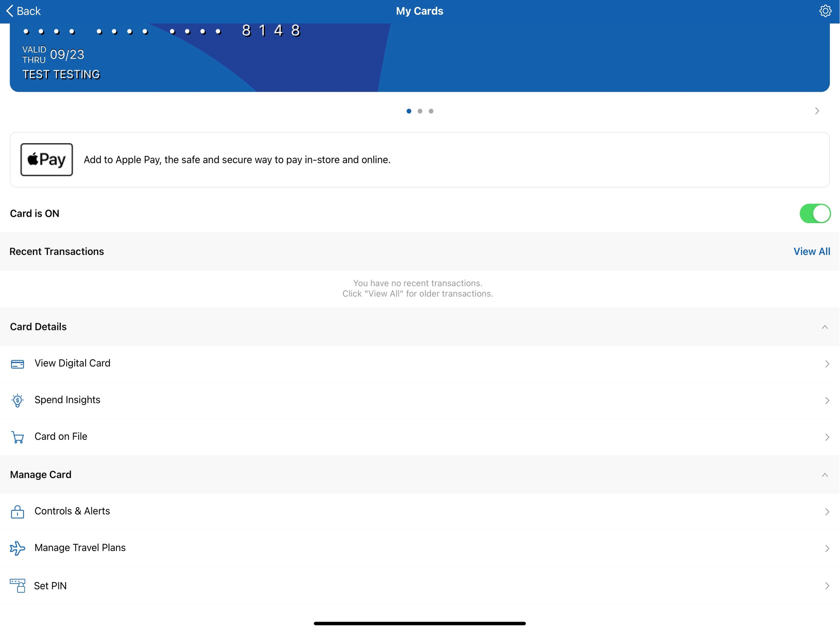The height and width of the screenshot is (630, 840).
Task: Collapse the Manage Card section
Action: click(824, 475)
